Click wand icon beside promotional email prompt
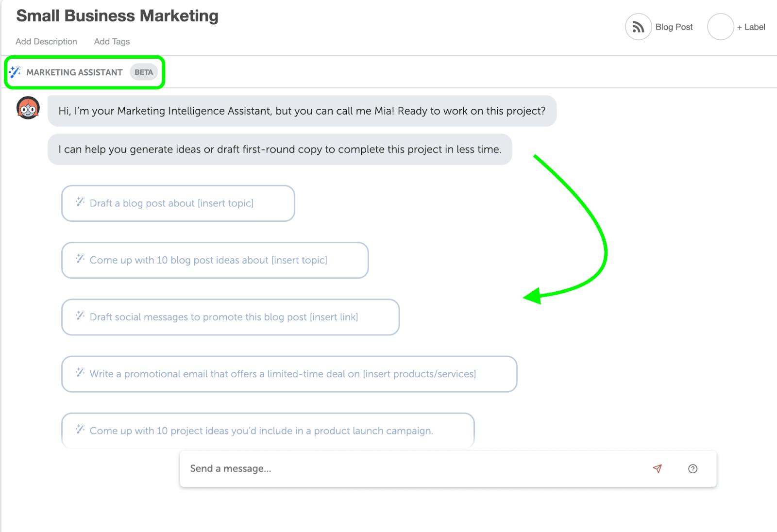The image size is (777, 532). (x=80, y=372)
